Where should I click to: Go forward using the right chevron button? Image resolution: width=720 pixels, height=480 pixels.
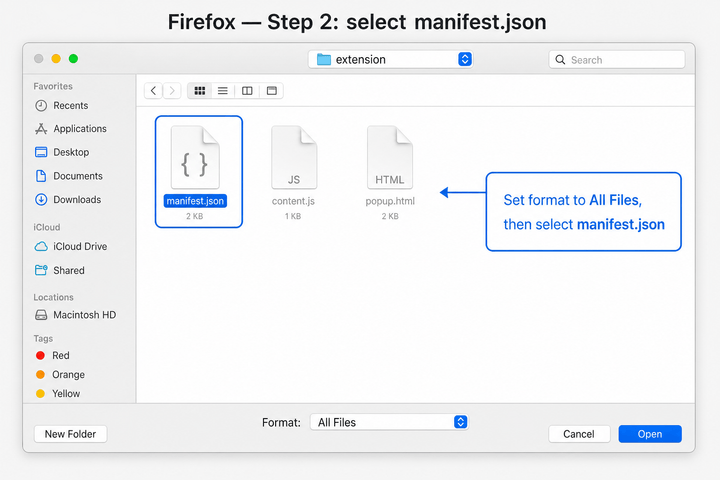coord(172,91)
